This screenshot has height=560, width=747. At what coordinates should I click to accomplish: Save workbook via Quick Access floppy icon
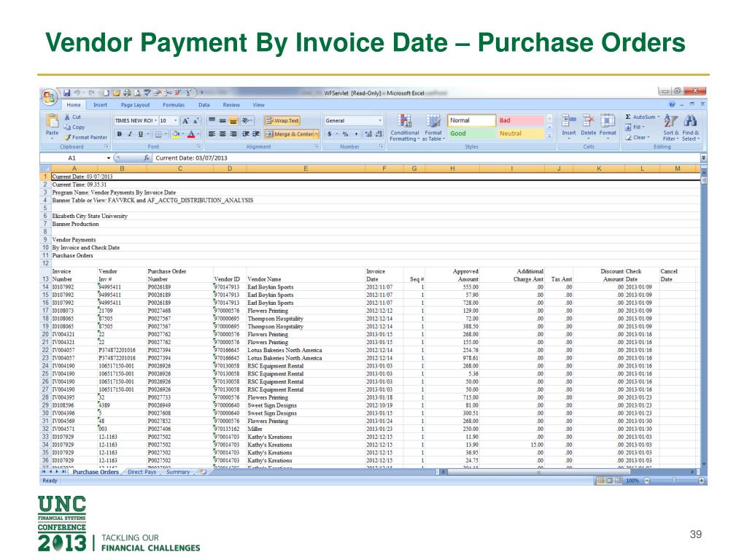(x=67, y=93)
